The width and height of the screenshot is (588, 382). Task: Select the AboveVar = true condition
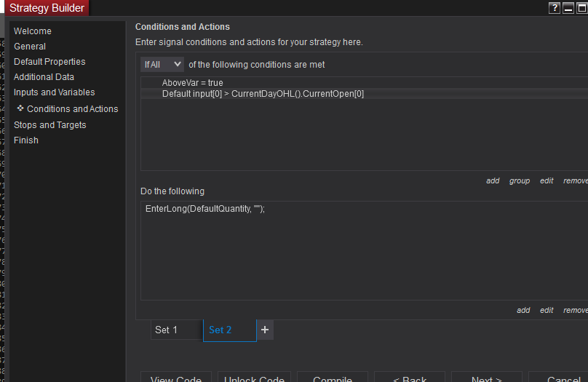click(193, 83)
